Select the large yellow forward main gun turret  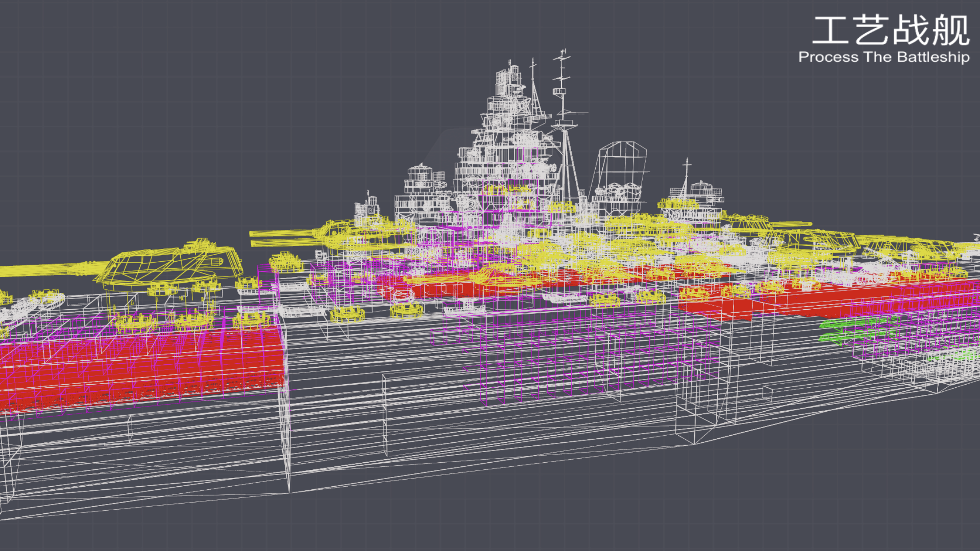coord(169,265)
